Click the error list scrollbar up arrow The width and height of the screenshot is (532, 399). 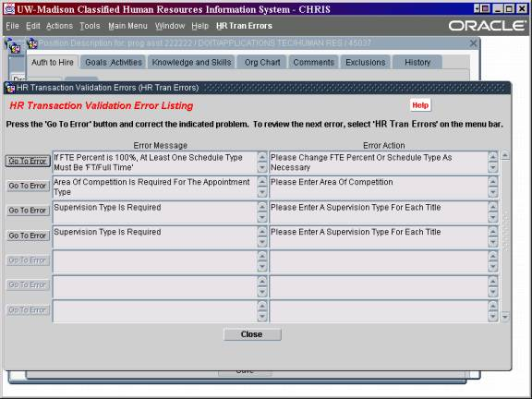tap(505, 156)
